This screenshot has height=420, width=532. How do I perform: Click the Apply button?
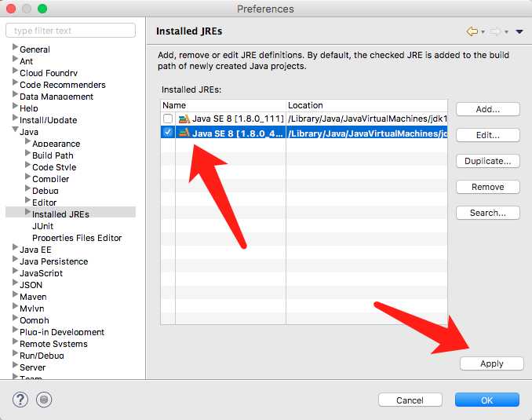[492, 363]
